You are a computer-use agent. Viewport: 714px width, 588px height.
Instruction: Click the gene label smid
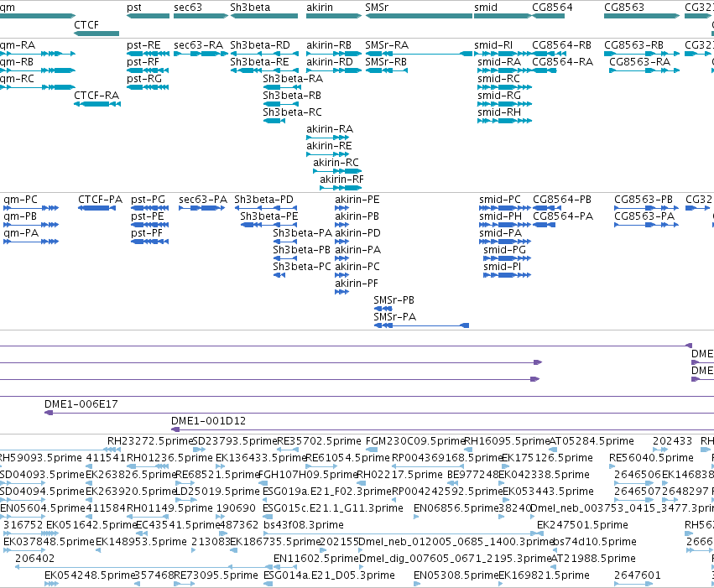[486, 8]
